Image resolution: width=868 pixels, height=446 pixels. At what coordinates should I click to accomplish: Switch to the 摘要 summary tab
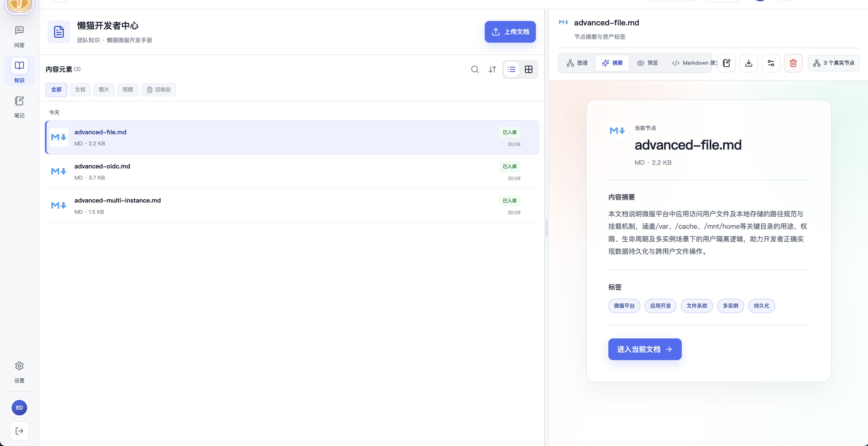point(612,63)
